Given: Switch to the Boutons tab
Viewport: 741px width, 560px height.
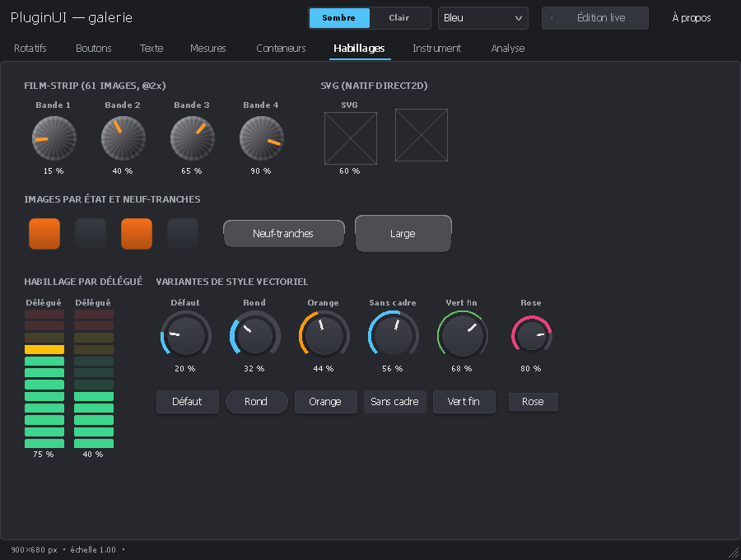Looking at the screenshot, I should (x=94, y=49).
